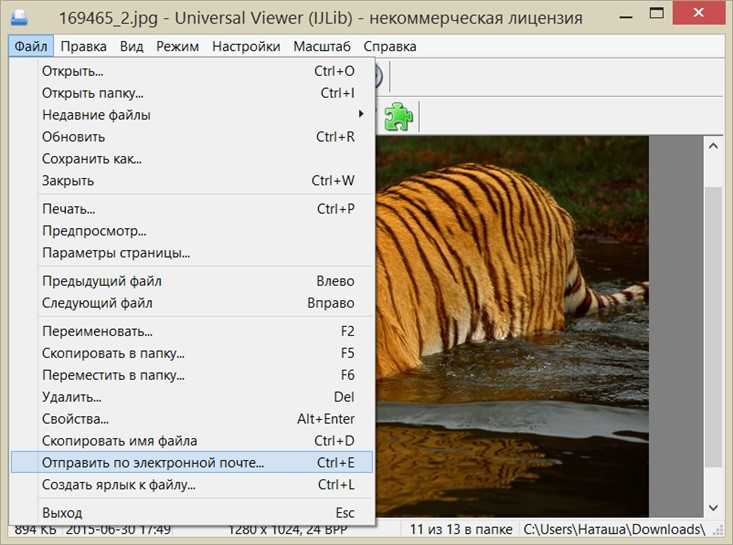
Task: Open Параметры страницы... entry
Action: pos(192,253)
